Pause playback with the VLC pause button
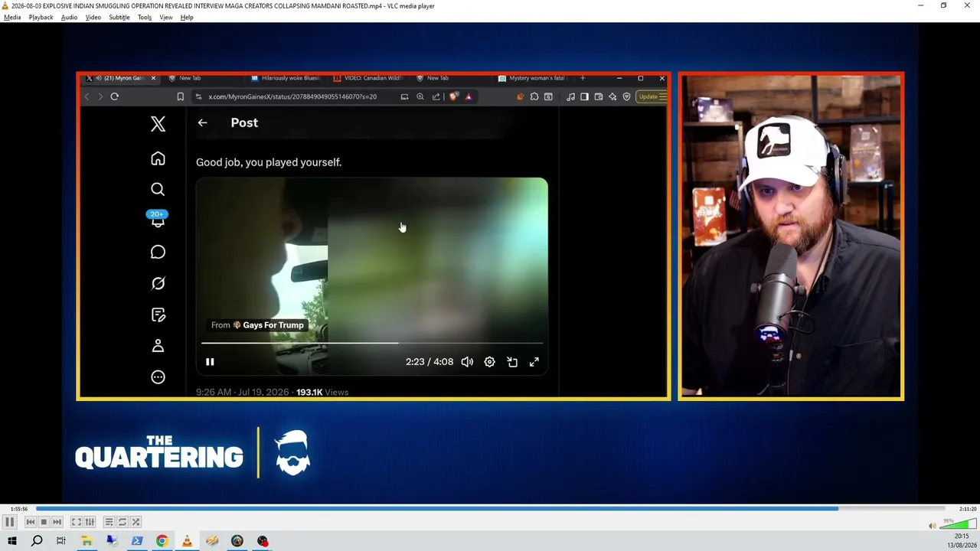This screenshot has height=551, width=980. pos(10,522)
